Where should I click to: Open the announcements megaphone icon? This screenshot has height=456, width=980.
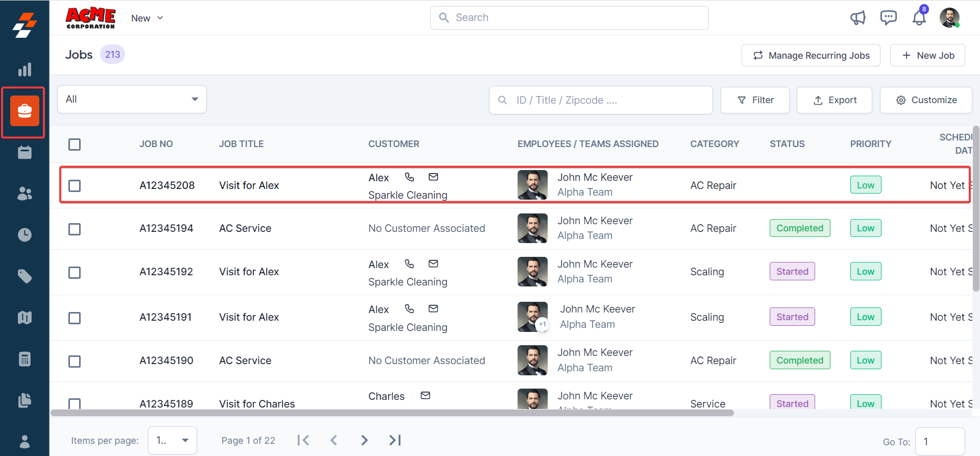click(857, 18)
